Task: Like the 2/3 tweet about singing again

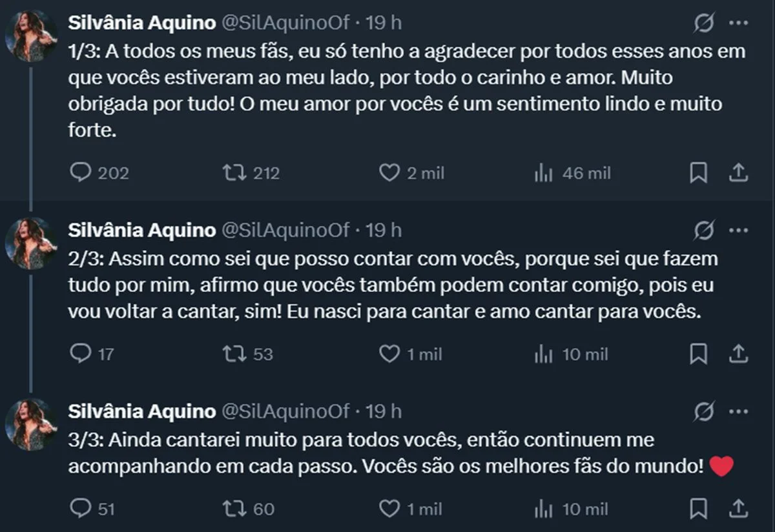Action: (x=389, y=354)
